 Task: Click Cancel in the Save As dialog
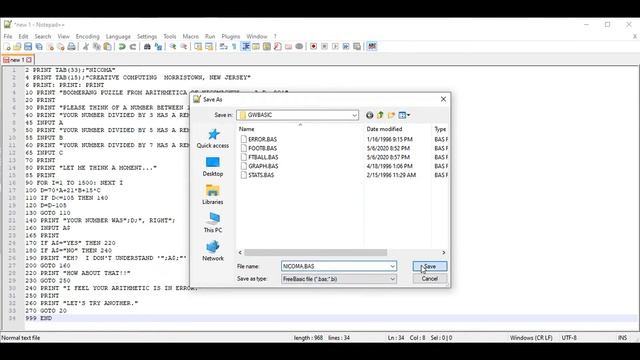pos(430,279)
